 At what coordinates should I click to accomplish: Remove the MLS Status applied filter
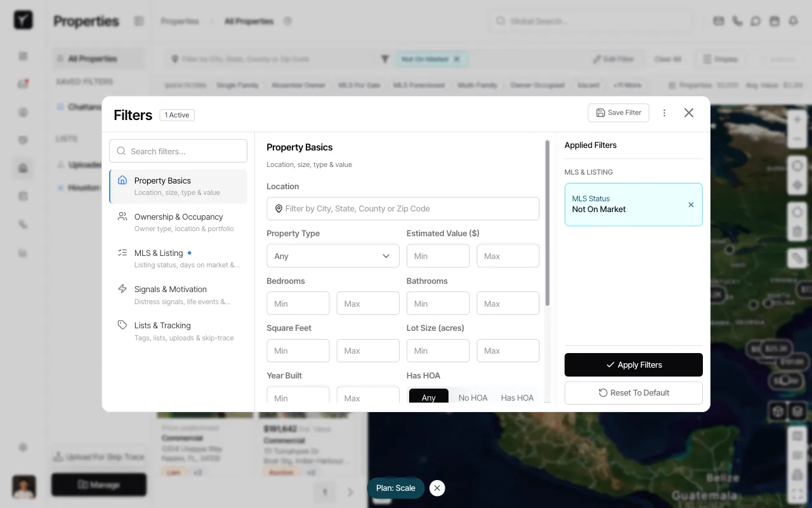click(691, 204)
